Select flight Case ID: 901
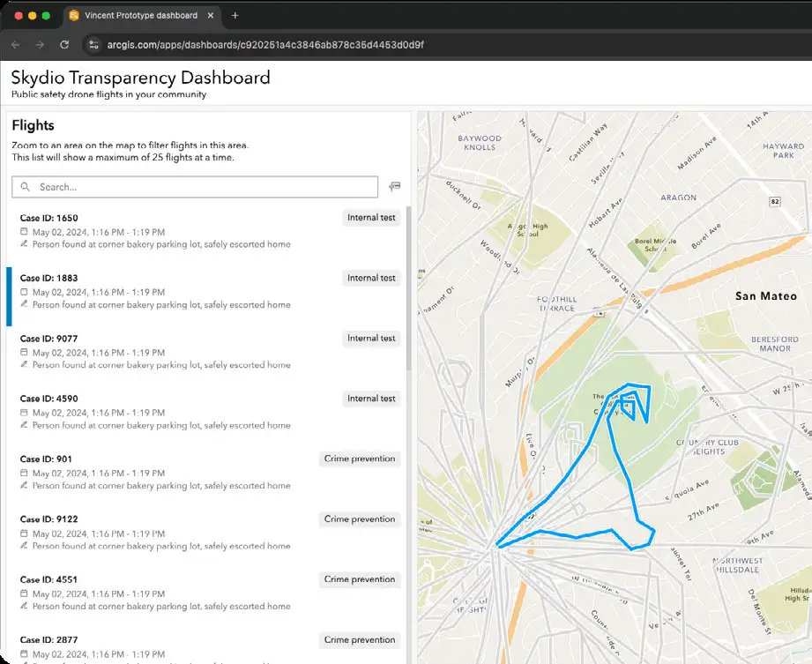The image size is (812, 664). 206,473
